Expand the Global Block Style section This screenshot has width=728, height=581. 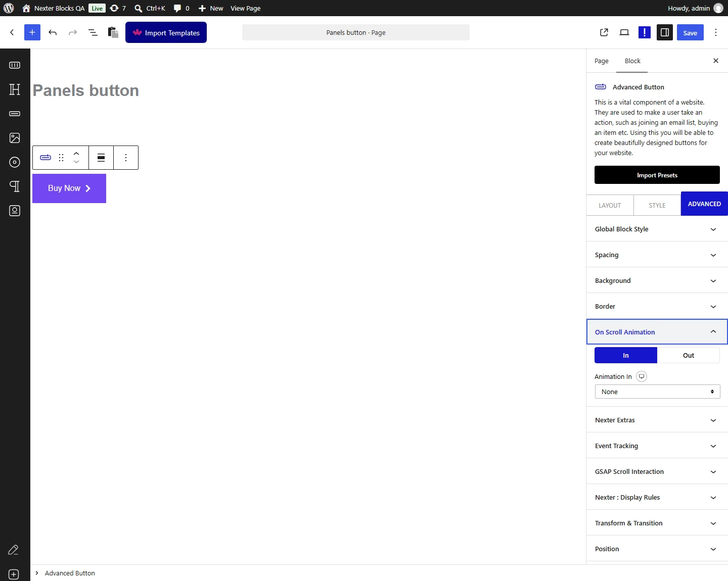point(657,229)
